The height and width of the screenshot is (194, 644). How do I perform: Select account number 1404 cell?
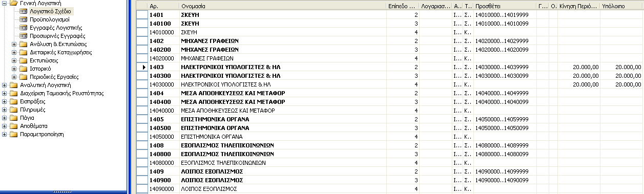(163, 93)
